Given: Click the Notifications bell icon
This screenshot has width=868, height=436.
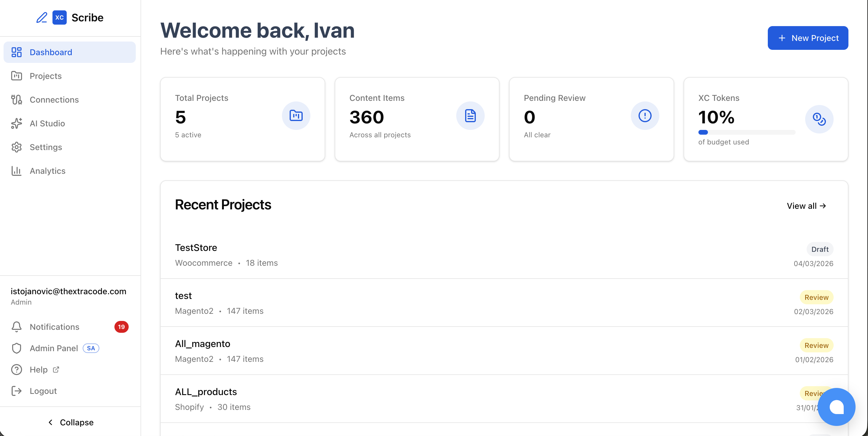Looking at the screenshot, I should point(17,327).
